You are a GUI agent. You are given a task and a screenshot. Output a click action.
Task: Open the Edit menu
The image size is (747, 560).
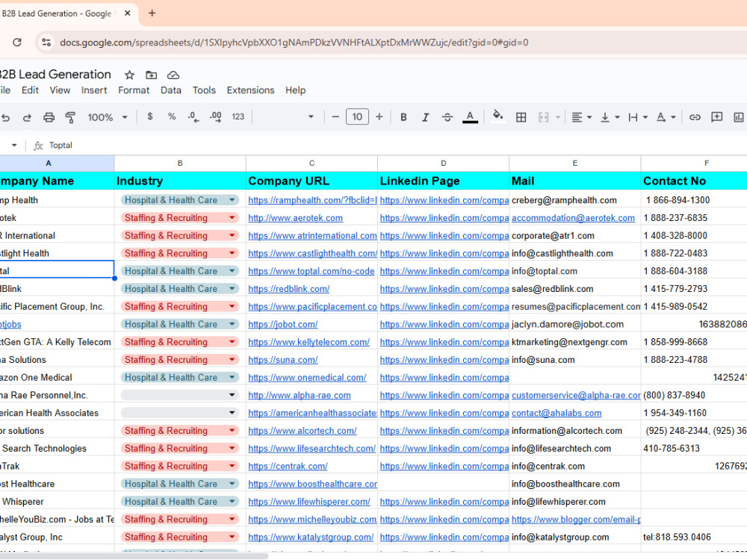[30, 90]
